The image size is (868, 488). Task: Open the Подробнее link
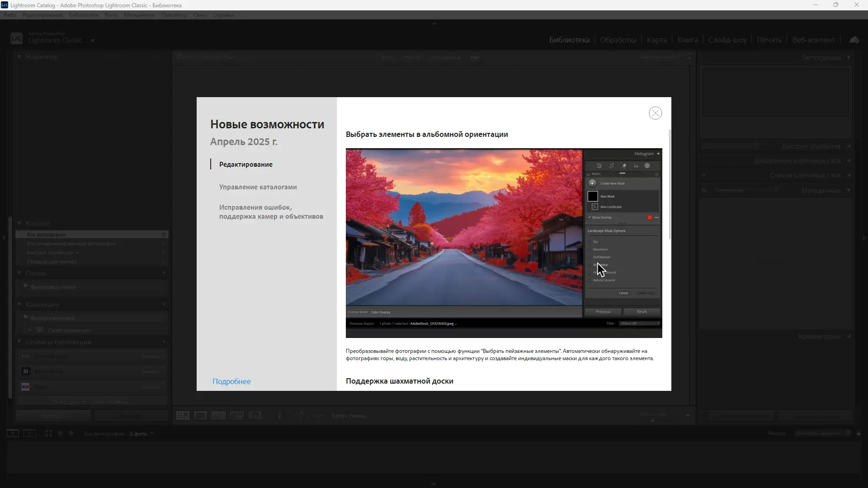click(231, 381)
